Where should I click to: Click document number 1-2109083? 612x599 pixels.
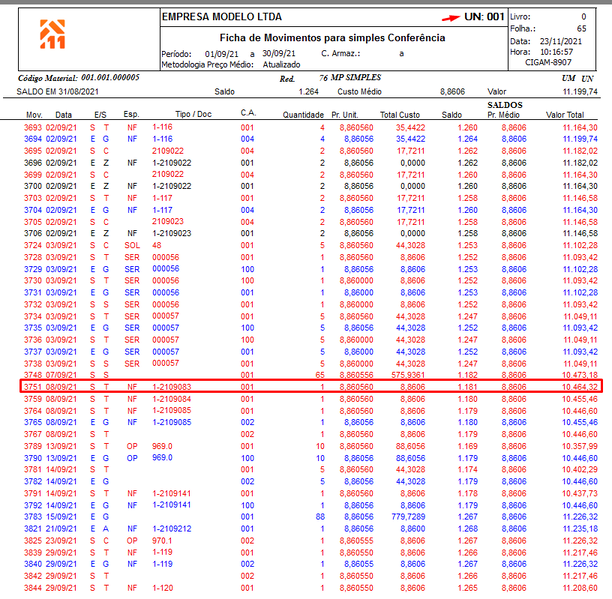pos(172,387)
